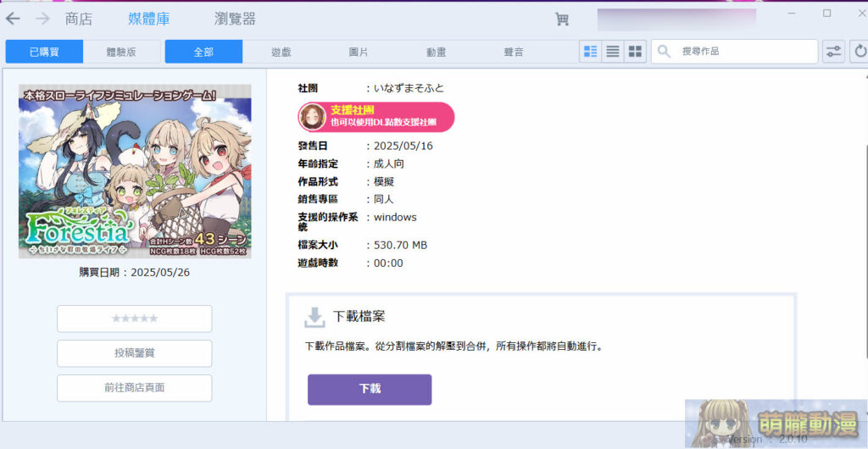Image resolution: width=868 pixels, height=449 pixels.
Task: Maximize the window
Action: pos(827,14)
